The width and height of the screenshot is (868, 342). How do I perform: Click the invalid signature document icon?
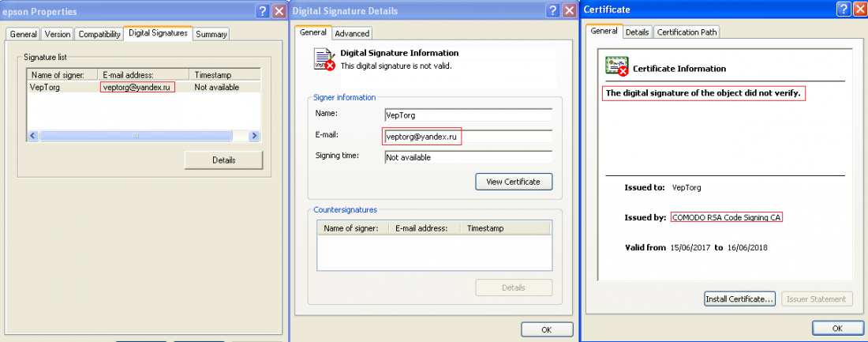[323, 59]
